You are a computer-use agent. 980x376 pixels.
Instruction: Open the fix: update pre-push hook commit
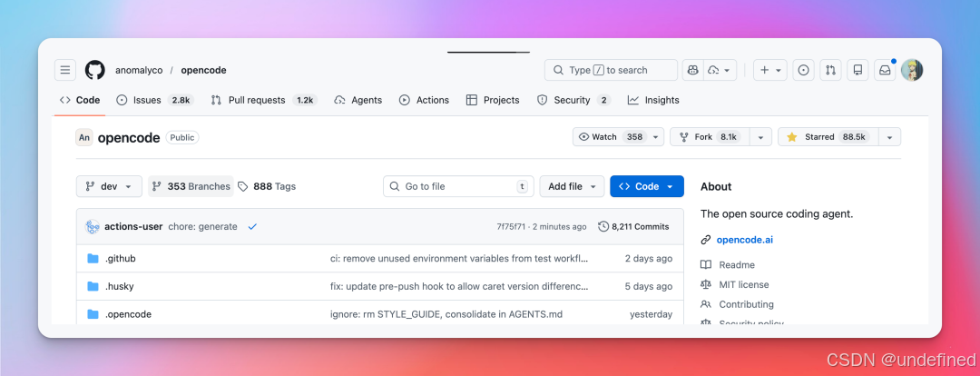click(459, 286)
